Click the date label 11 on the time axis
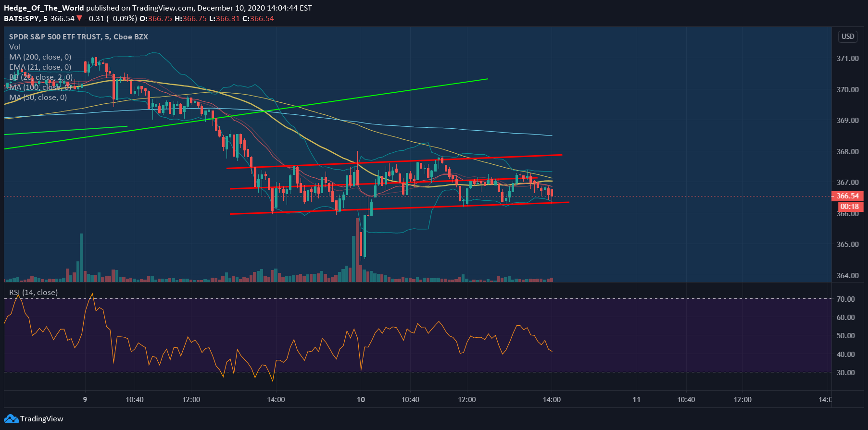Viewport: 868px width, 430px height. pos(637,400)
